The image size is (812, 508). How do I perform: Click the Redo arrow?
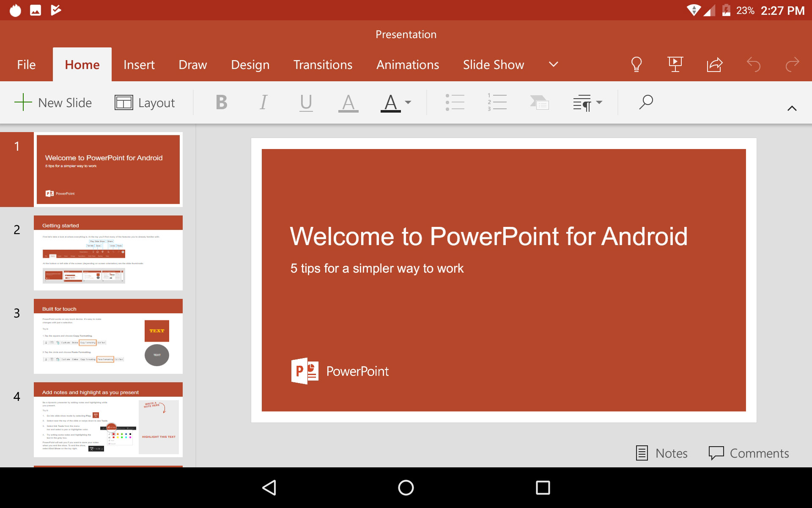point(792,64)
